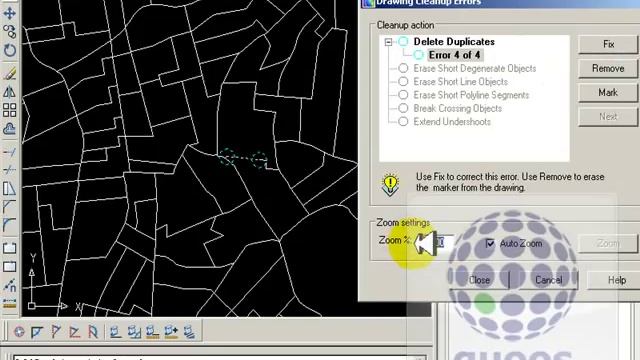
Task: Select the Copy objects tool
Action: tap(9, 32)
